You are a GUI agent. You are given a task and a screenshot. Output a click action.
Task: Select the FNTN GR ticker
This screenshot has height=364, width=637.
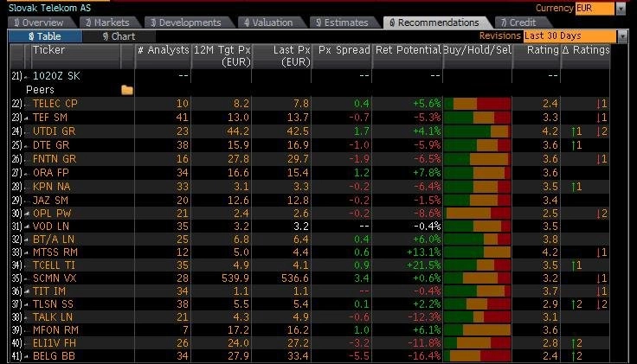coord(55,159)
